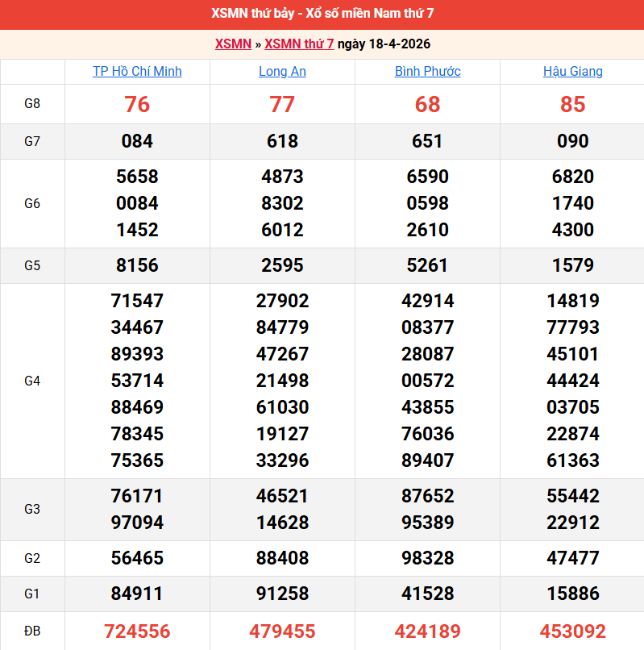Click the red page title banner text
Viewport: 644px width, 650px height.
point(322,14)
